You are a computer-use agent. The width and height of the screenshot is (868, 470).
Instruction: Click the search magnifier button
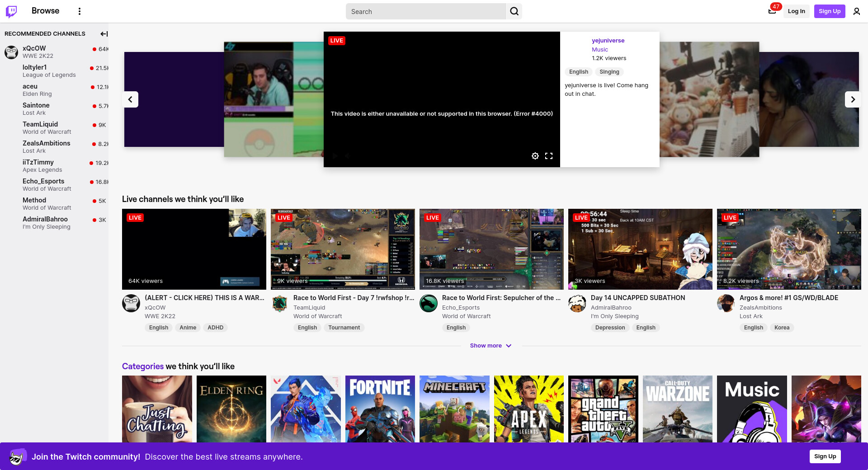[x=514, y=11]
